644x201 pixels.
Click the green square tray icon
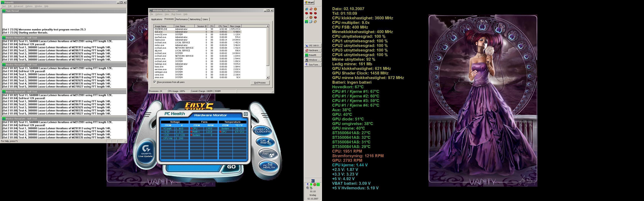point(311,185)
